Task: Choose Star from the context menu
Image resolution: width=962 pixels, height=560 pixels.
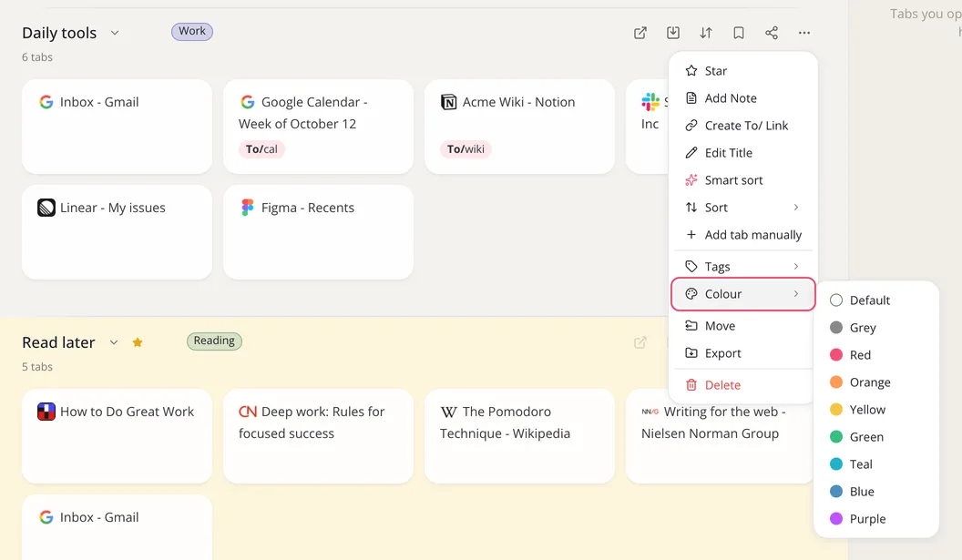Action: pos(743,71)
